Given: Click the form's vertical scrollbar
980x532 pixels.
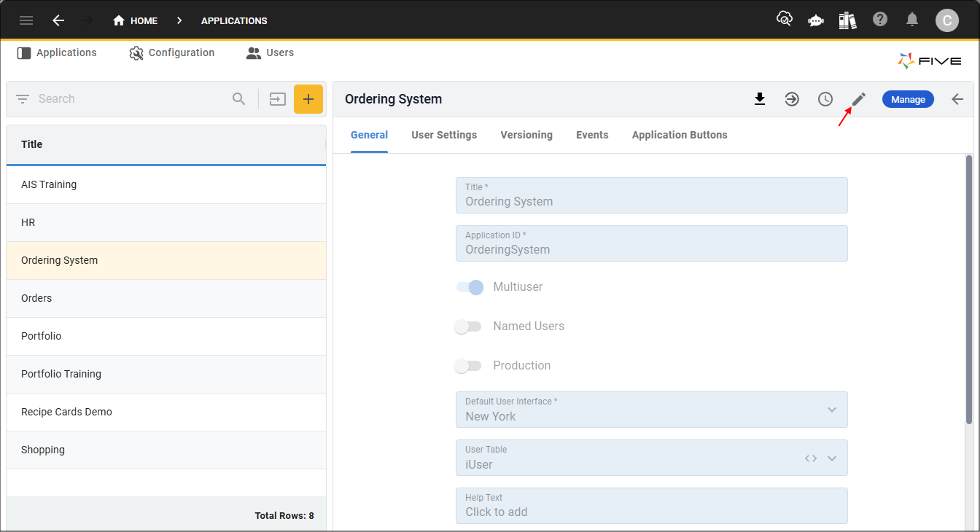Looking at the screenshot, I should click(969, 289).
